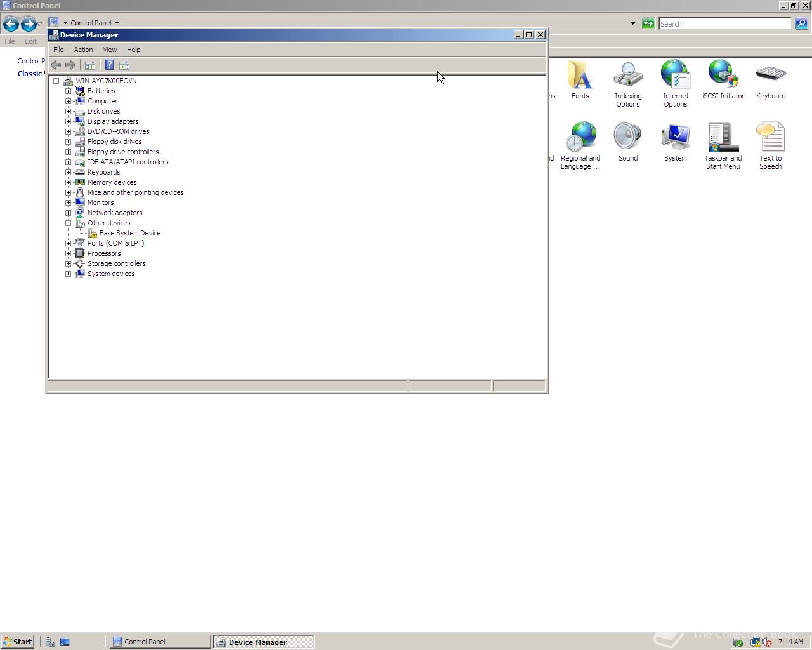Expand the Network adapters node
Viewport: 812px width, 650px height.
(x=69, y=213)
